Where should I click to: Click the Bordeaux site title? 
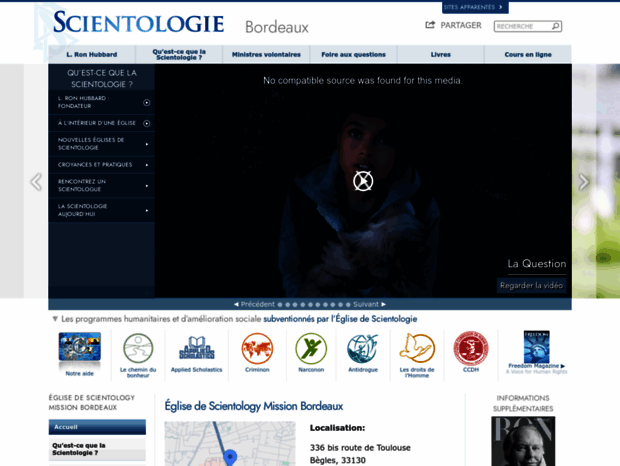point(277,27)
